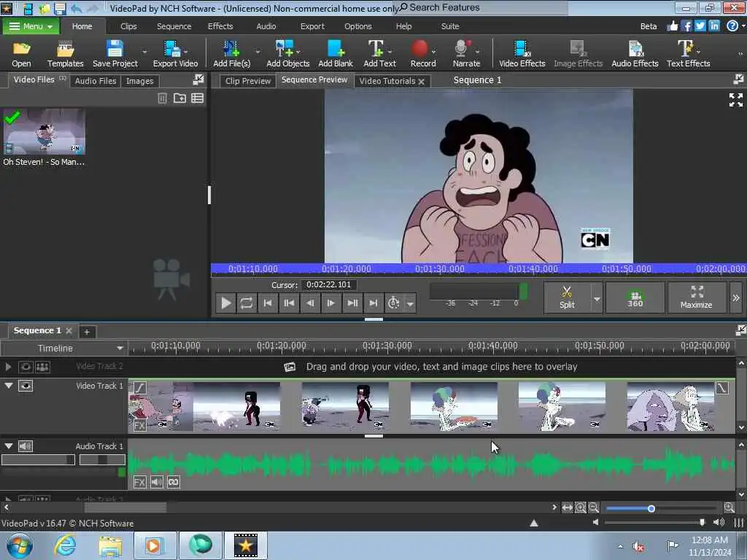
Task: Click the timeline zoom out magnifier
Action: point(594,507)
